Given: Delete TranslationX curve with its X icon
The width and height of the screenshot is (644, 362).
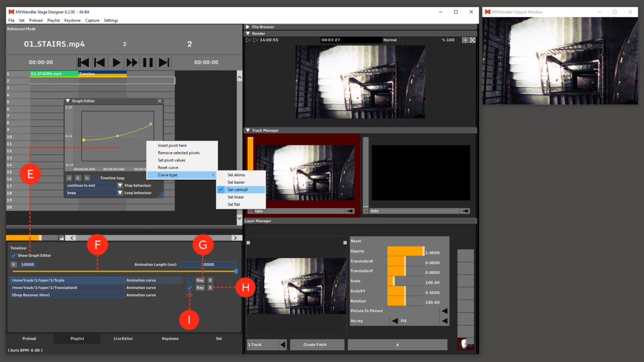Looking at the screenshot, I should tap(211, 288).
